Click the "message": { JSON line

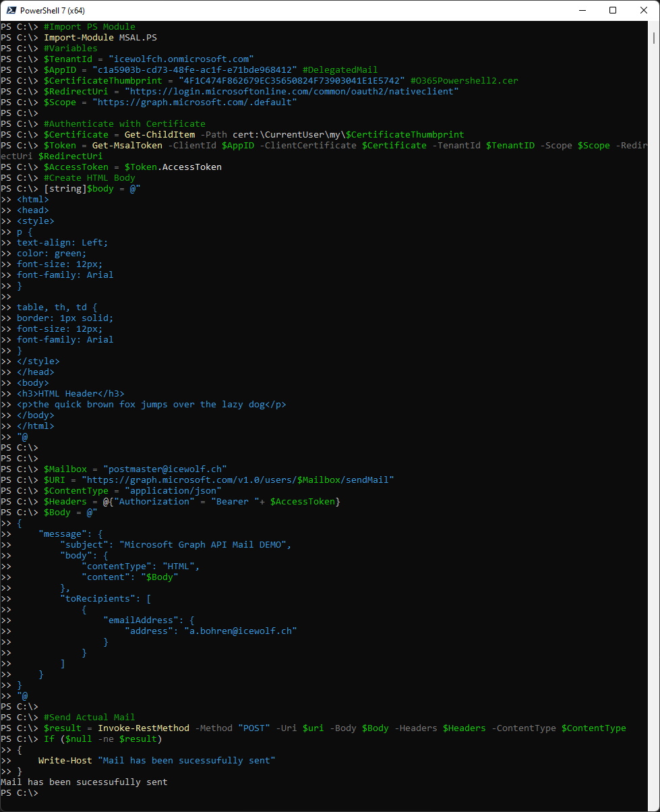(x=71, y=534)
